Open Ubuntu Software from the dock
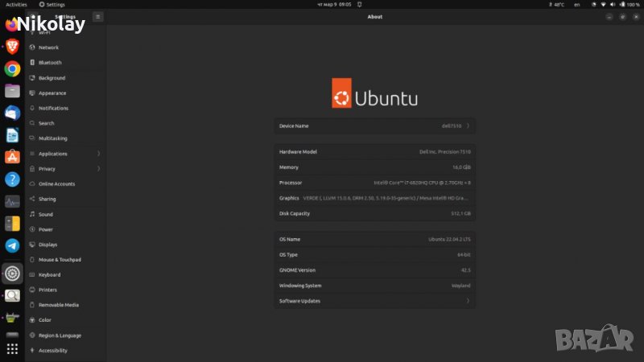 point(12,157)
